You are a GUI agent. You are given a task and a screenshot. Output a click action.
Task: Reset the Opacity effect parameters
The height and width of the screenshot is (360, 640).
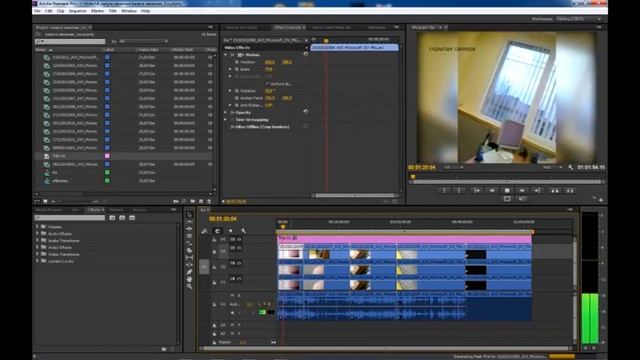tap(306, 112)
